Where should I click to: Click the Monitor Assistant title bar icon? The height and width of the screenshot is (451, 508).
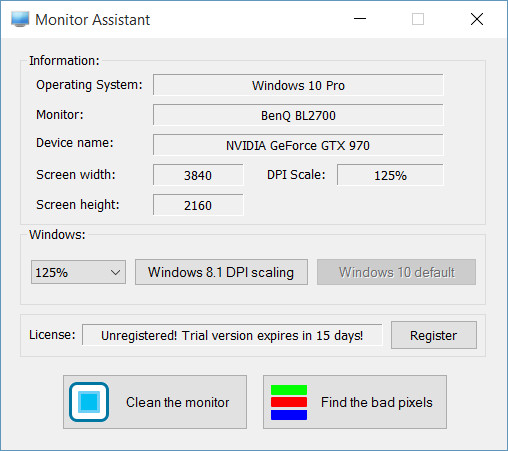(x=20, y=19)
